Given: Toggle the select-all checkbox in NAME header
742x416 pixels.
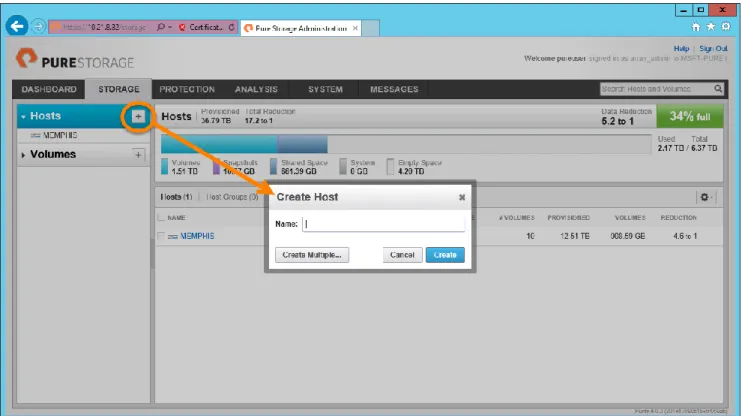Looking at the screenshot, I should pyautogui.click(x=161, y=218).
